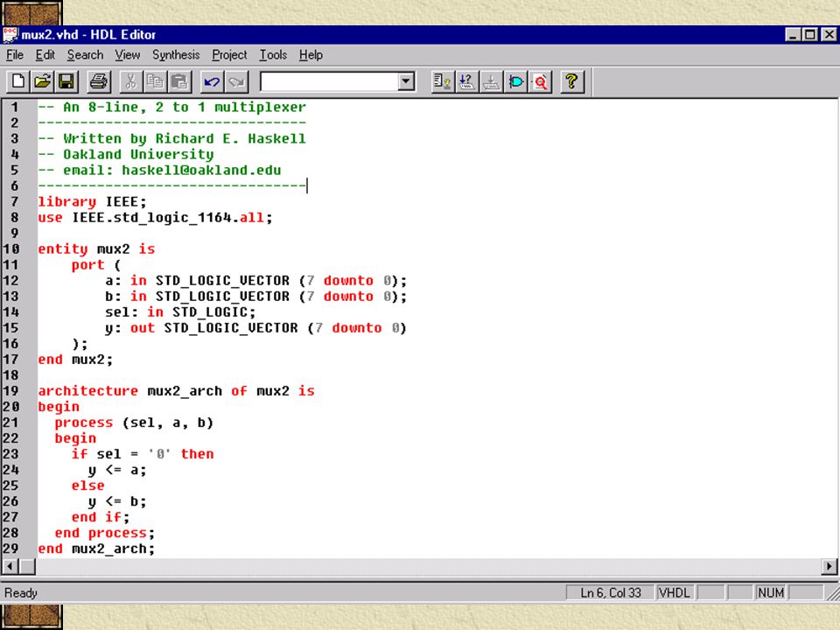Click the 'end mux2_arch;' line

(96, 549)
